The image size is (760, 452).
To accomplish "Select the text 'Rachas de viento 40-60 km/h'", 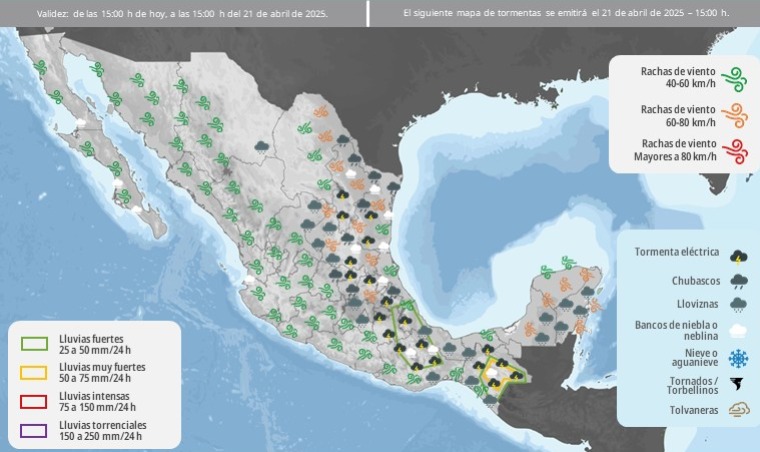I will tap(678, 77).
